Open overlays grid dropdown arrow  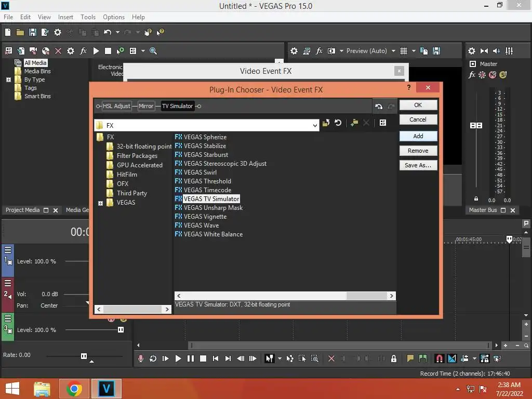(x=414, y=51)
